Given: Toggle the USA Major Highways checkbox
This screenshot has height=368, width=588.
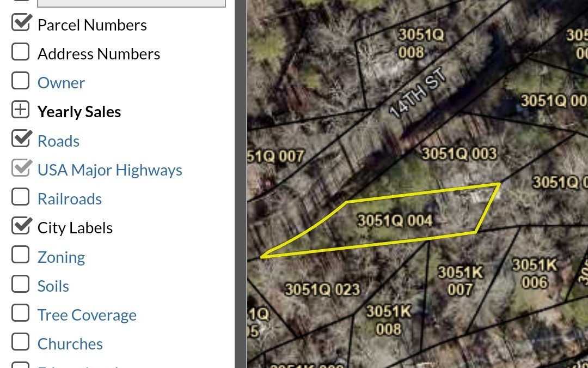Looking at the screenshot, I should pyautogui.click(x=21, y=168).
